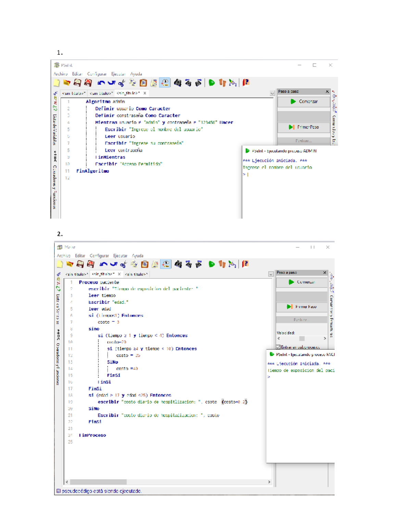Viewport: 411px width, 532px height.
Task: Click the Run (green play) toolbar icon in the admin window
Action: (212, 83)
